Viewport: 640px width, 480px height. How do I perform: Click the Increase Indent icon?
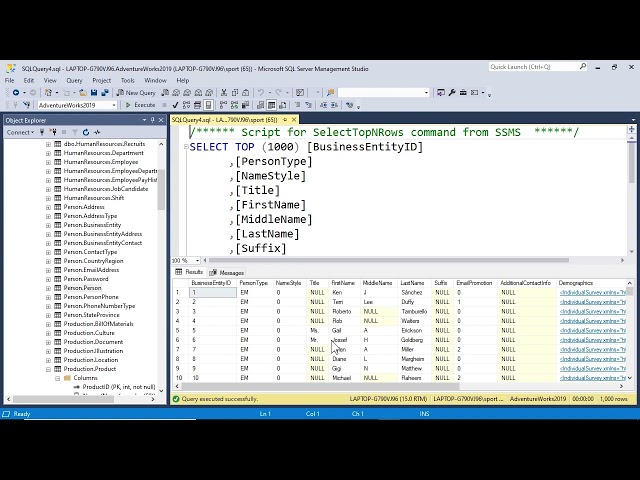[334, 105]
